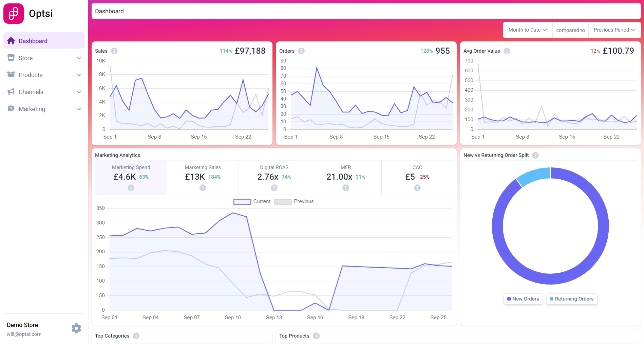Click the Store shopfront icon

pyautogui.click(x=11, y=57)
